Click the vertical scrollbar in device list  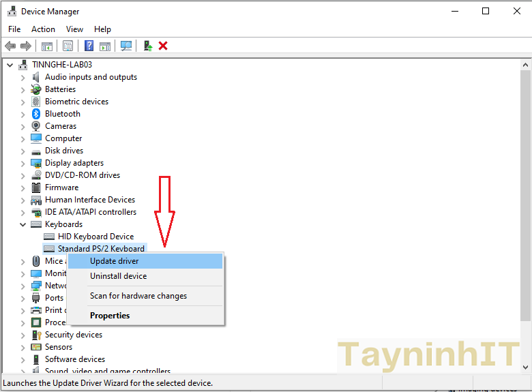[x=525, y=205]
